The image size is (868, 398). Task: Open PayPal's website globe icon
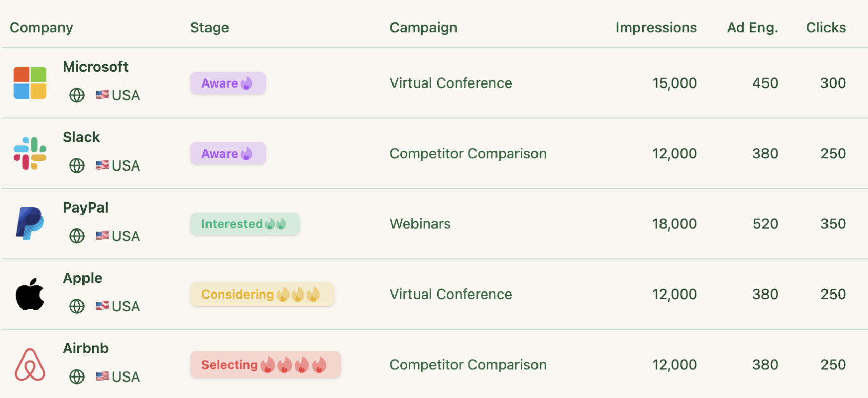77,236
